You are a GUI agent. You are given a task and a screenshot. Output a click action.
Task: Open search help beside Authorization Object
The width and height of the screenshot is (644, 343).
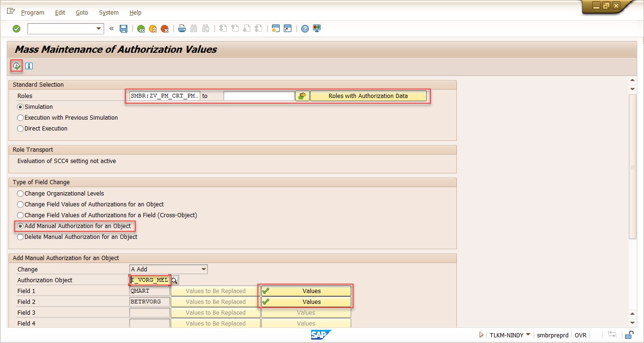[174, 280]
